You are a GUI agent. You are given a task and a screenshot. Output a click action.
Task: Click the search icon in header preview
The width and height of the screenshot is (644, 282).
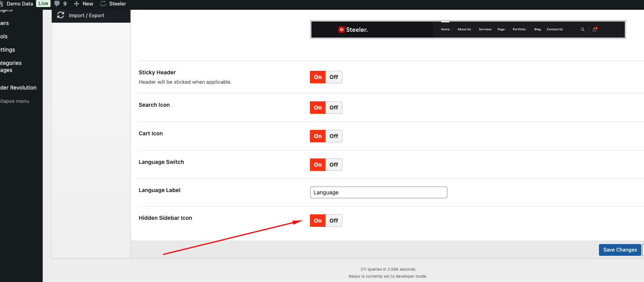(582, 29)
